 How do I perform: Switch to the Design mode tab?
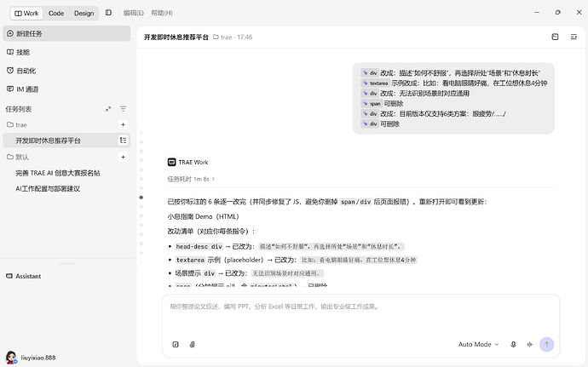84,13
